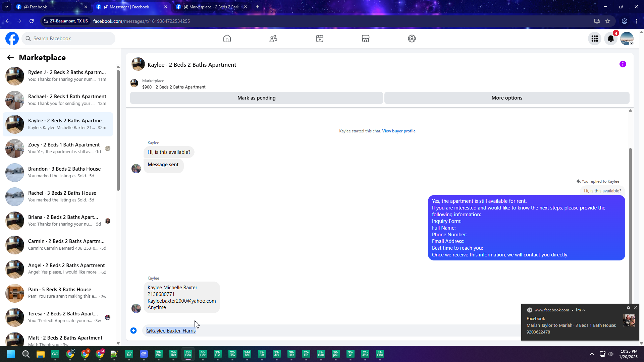Open Angel 2 Beds 2 Baths conversation
Image resolution: width=644 pixels, height=362 pixels.
pyautogui.click(x=58, y=269)
